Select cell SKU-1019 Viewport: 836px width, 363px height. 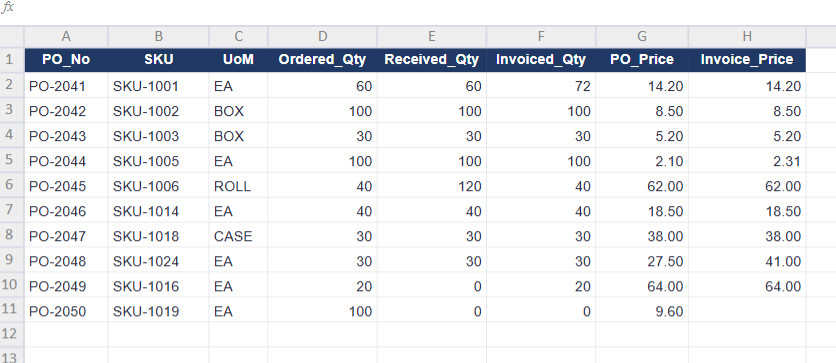[159, 311]
